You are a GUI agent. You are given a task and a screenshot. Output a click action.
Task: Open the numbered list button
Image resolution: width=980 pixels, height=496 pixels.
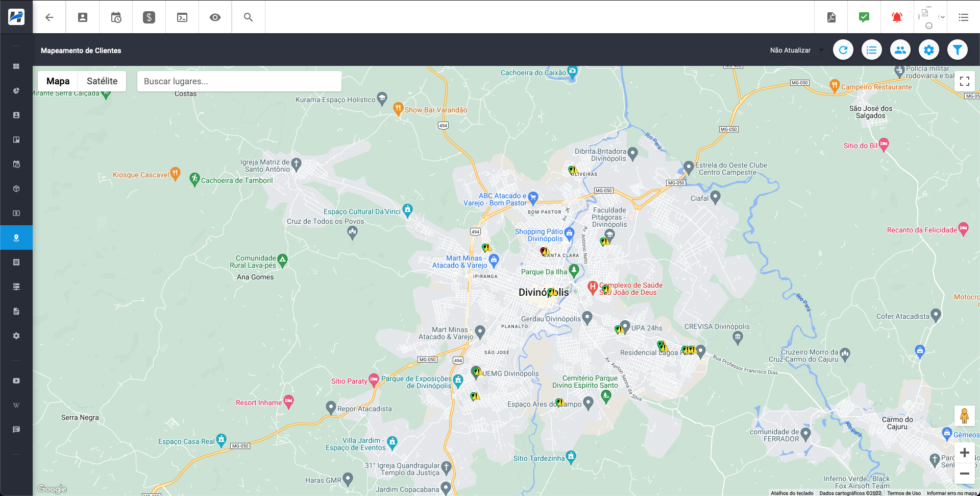tap(872, 50)
